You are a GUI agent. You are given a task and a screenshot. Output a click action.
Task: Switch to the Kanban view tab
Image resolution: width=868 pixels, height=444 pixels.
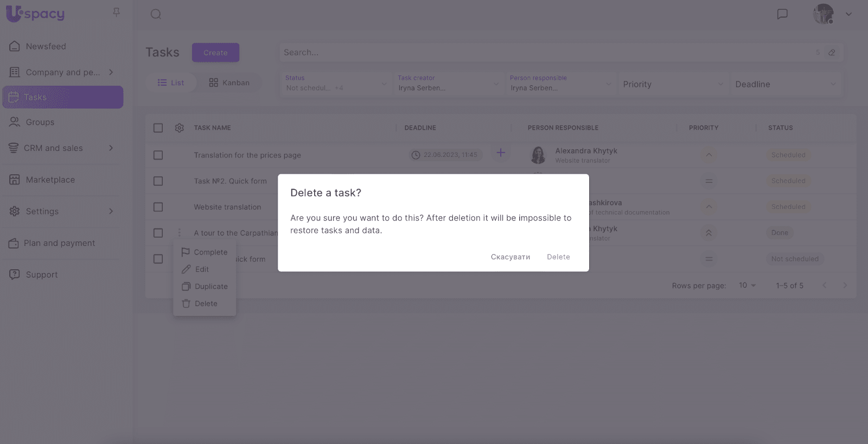point(229,83)
